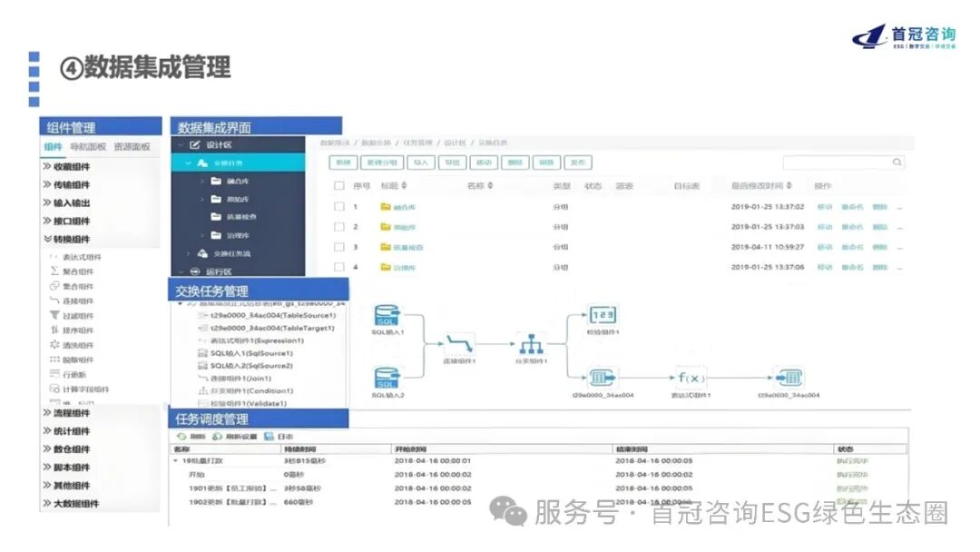Select the SQL输入2 node icon on canvas
980x552 pixels.
click(387, 379)
